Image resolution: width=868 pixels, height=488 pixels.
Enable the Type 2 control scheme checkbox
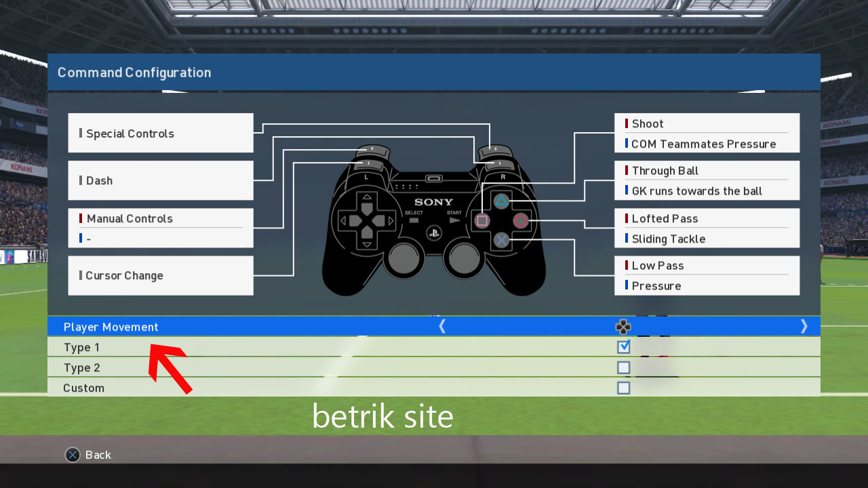point(623,367)
